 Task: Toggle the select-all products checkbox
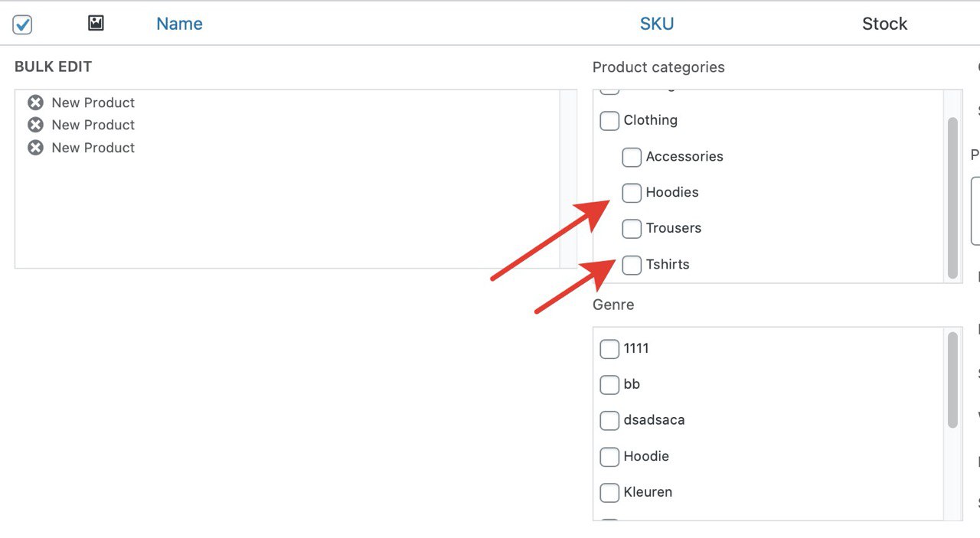(23, 24)
